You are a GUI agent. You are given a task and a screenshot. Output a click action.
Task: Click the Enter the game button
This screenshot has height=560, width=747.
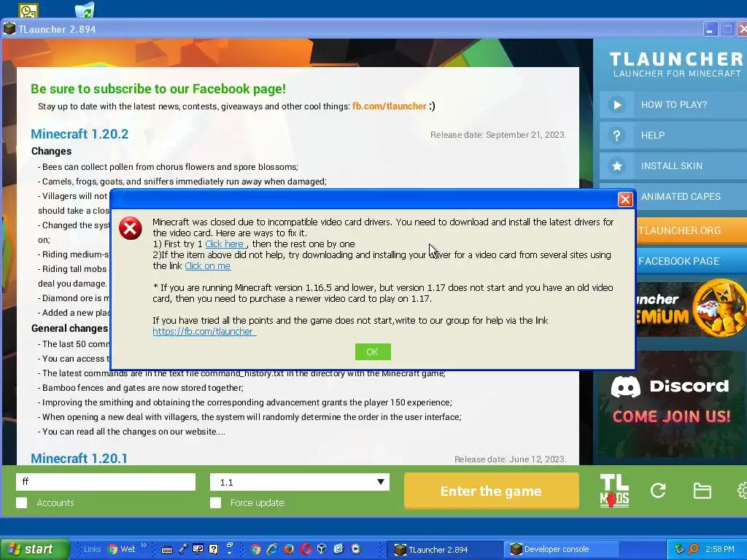point(491,491)
